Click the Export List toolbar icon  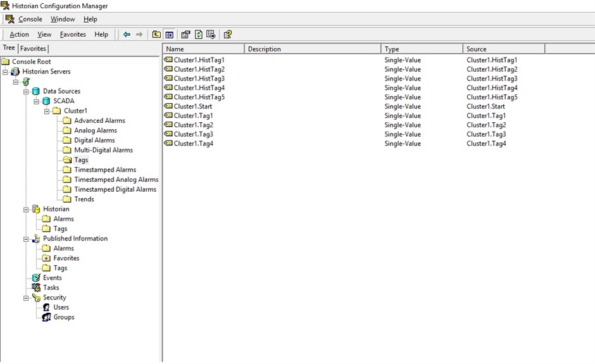tap(211, 35)
